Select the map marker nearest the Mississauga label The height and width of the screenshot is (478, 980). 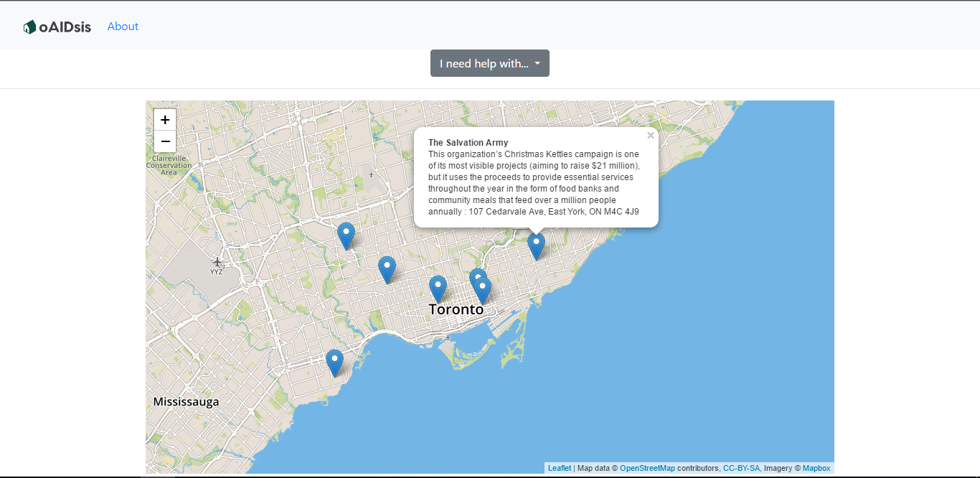pyautogui.click(x=334, y=362)
